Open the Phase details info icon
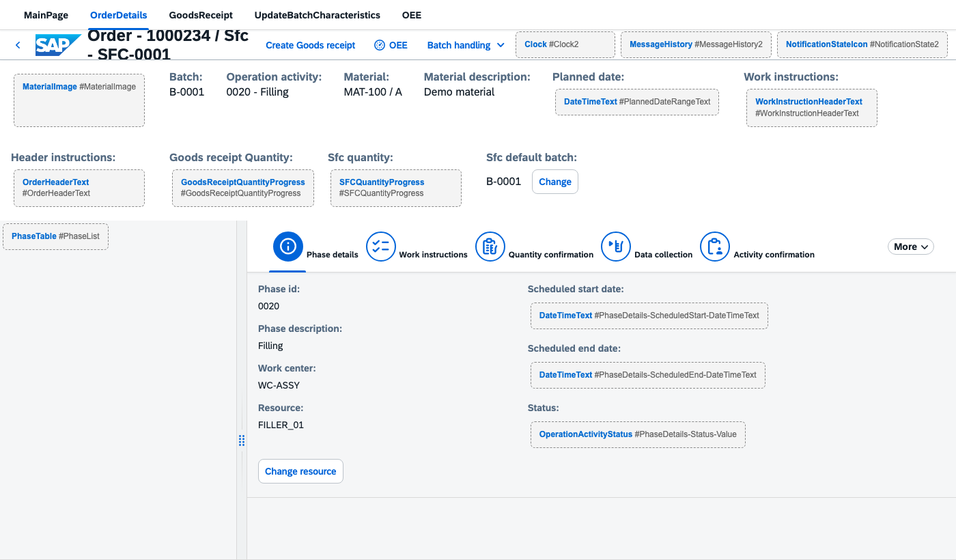Image resolution: width=956 pixels, height=560 pixels. pos(288,247)
